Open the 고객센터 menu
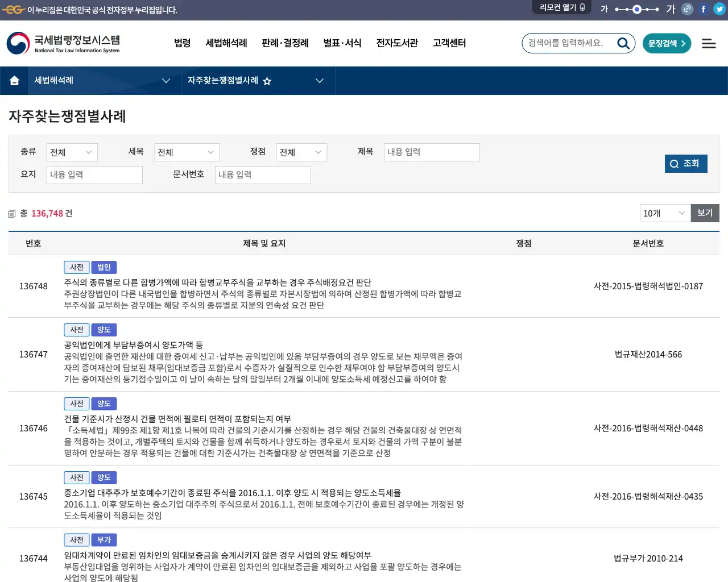 (x=449, y=43)
